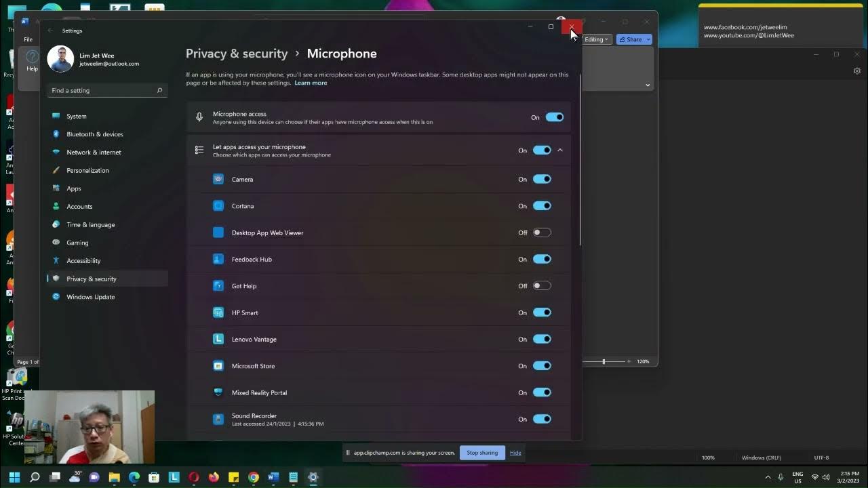Click the Lenovo Vantage app icon
Screen dimensions: 868x488
coord(218,339)
